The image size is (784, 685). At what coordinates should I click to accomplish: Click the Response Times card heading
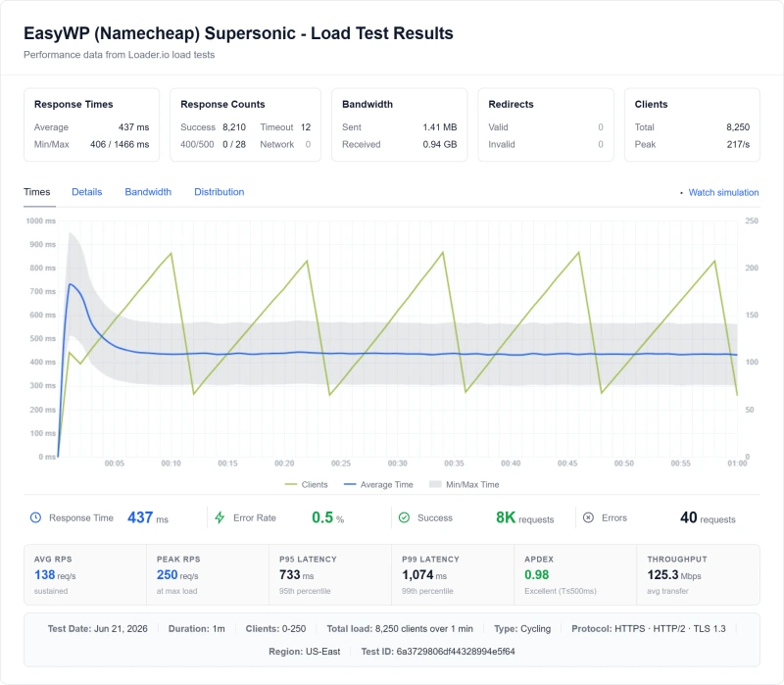[x=73, y=104]
